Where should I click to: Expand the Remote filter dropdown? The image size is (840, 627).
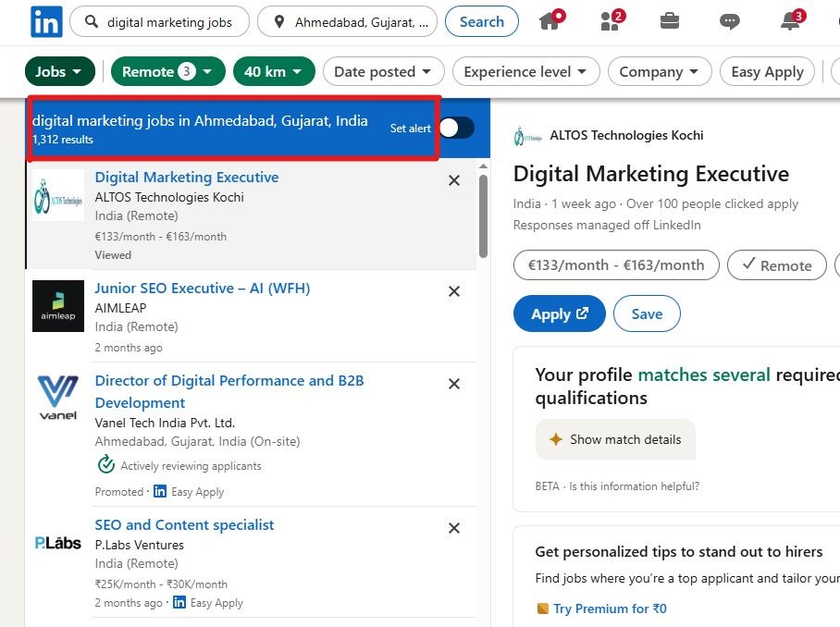click(x=168, y=71)
